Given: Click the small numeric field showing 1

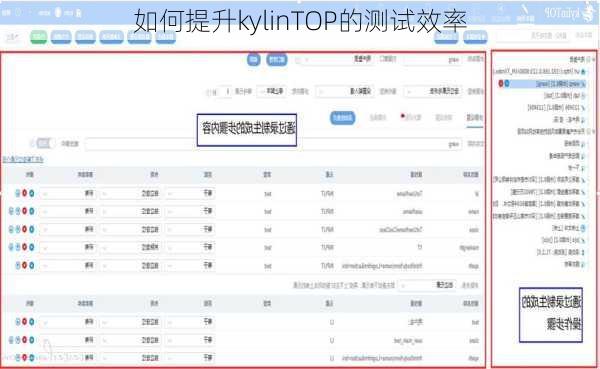Looking at the screenshot, I should click(226, 91).
